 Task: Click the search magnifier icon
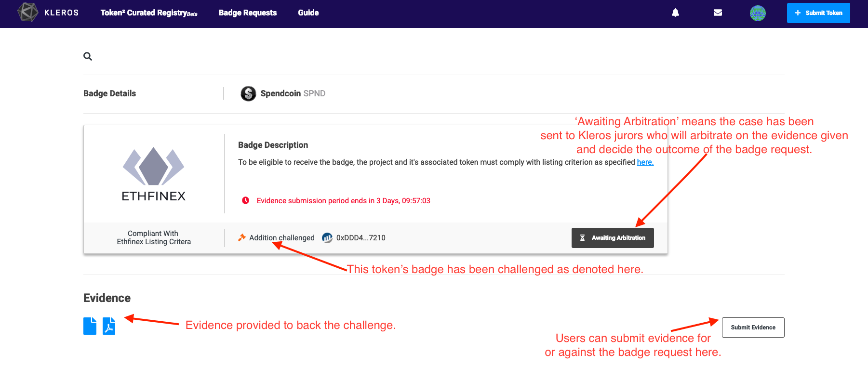click(88, 56)
